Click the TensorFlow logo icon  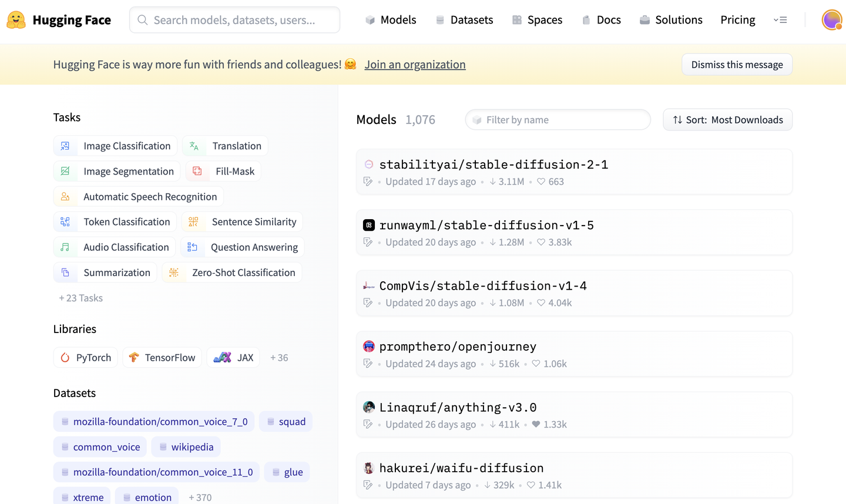click(x=134, y=357)
